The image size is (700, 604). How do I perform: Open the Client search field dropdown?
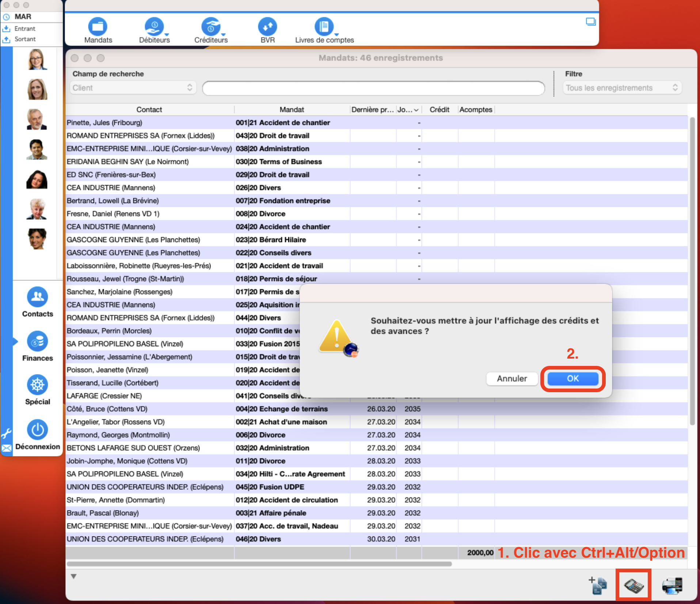133,88
